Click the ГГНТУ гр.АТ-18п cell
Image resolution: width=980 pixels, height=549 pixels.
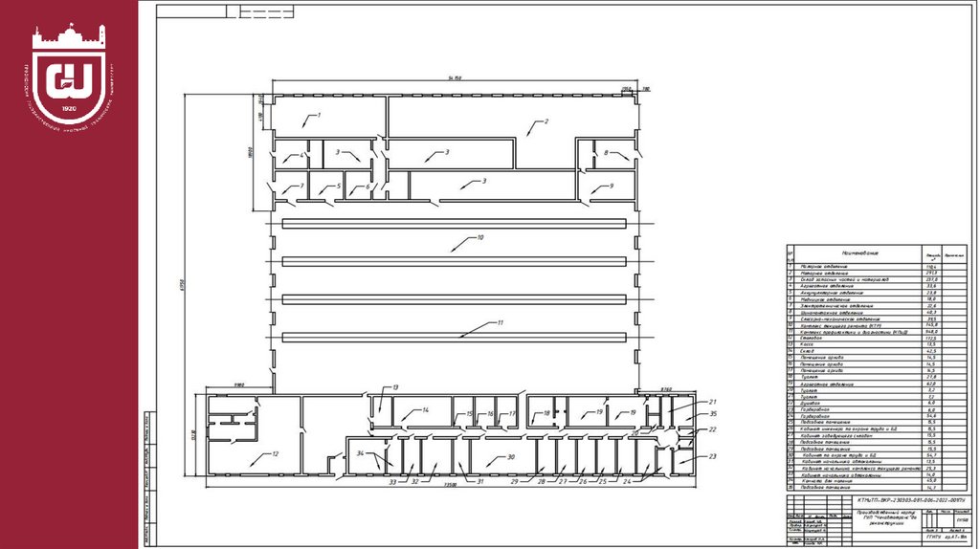pyautogui.click(x=946, y=538)
